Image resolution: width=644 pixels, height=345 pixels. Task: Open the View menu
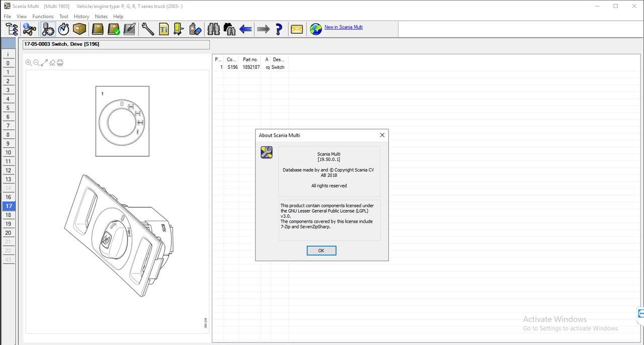22,17
